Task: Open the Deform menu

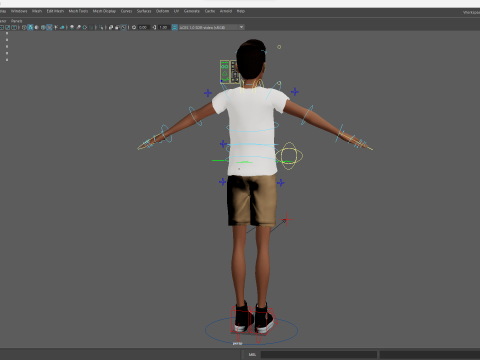Action: (162, 11)
